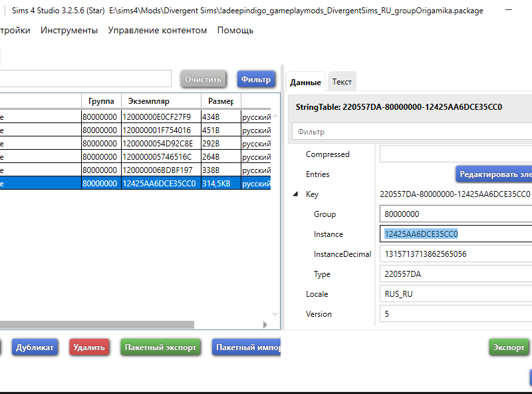Screen dimensions: 532x394
Task: Click the horizontal scrollbar right arrow
Action: click(x=265, y=325)
